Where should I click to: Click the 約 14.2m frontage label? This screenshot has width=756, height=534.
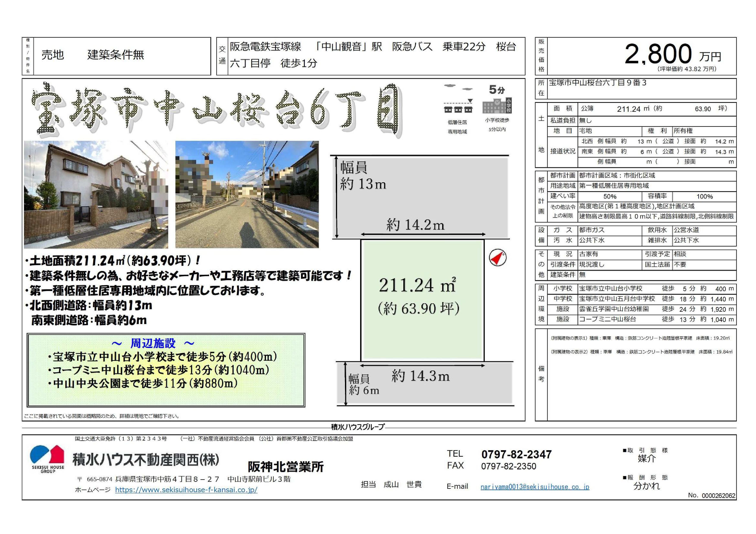415,225
